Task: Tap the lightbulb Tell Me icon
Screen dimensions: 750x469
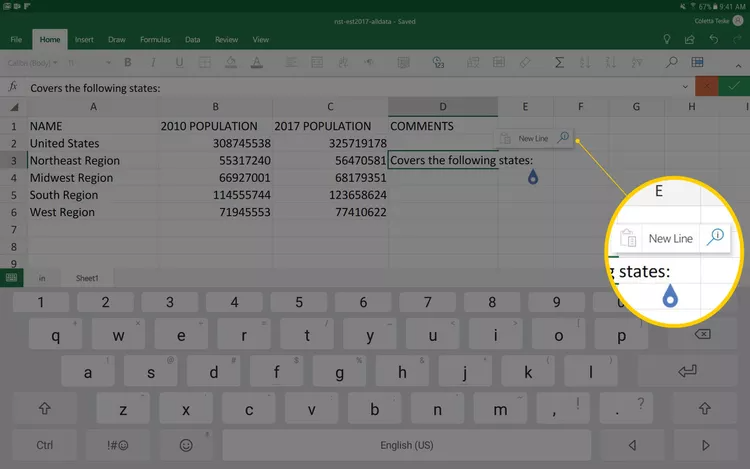Action: pyautogui.click(x=667, y=40)
